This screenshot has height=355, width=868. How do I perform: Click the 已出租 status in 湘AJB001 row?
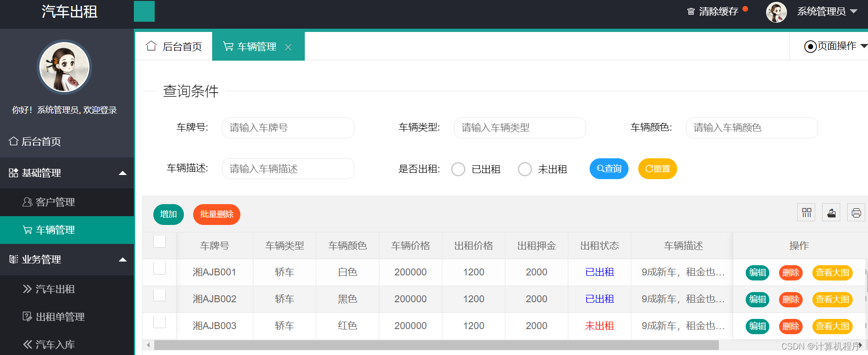[599, 272]
